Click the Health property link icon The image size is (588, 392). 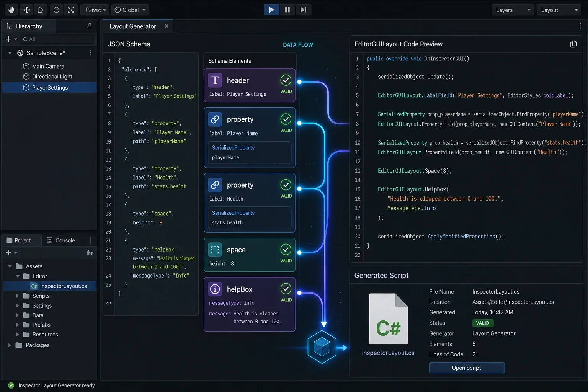point(215,185)
